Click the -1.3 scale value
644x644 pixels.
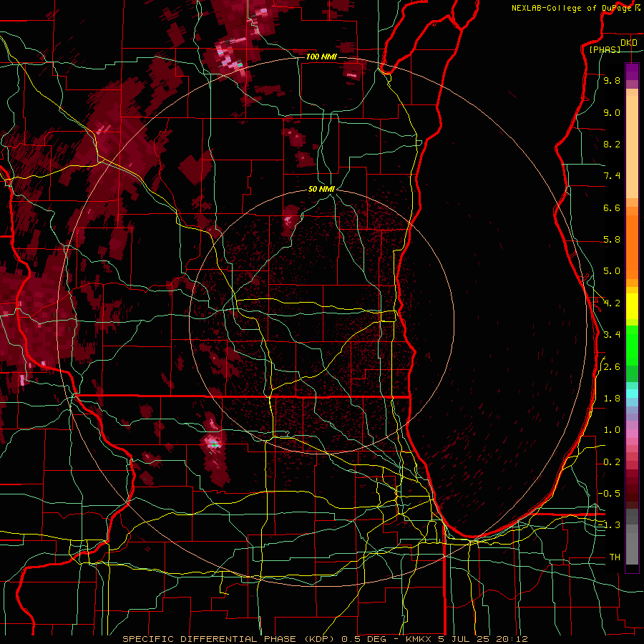point(609,526)
